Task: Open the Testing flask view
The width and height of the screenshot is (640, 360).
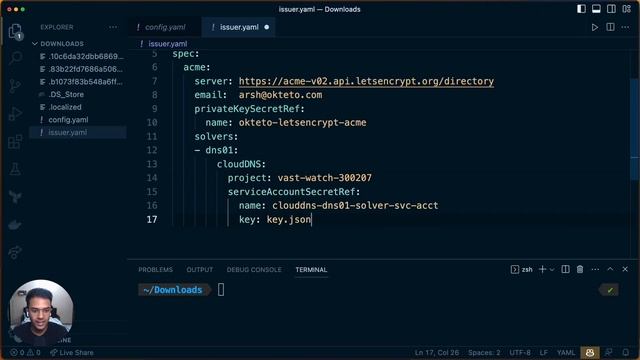Action: (x=15, y=169)
